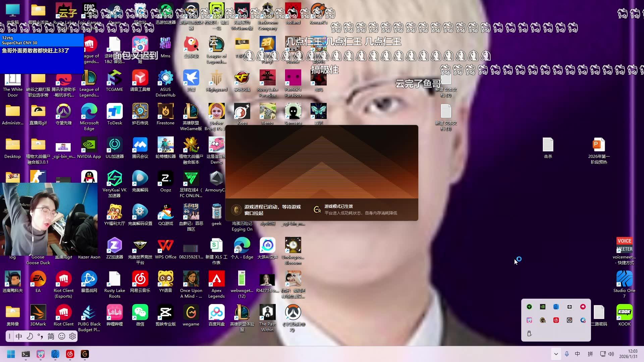Open the NVIDIA App desktop shortcut
644x362 pixels.
coord(89,148)
